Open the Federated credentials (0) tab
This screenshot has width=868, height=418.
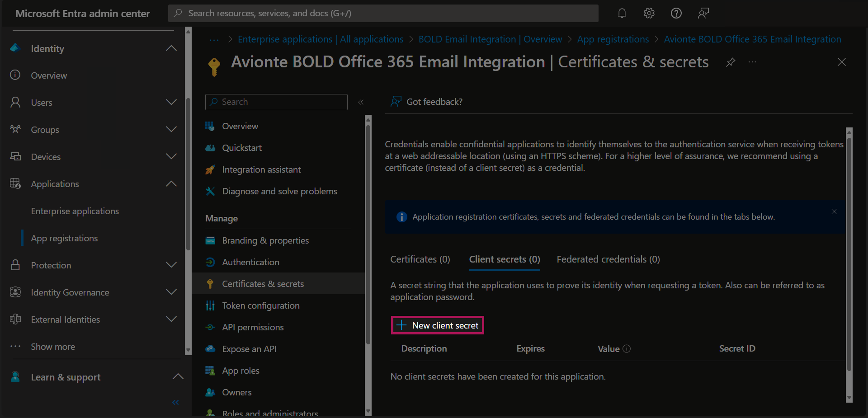click(x=608, y=259)
